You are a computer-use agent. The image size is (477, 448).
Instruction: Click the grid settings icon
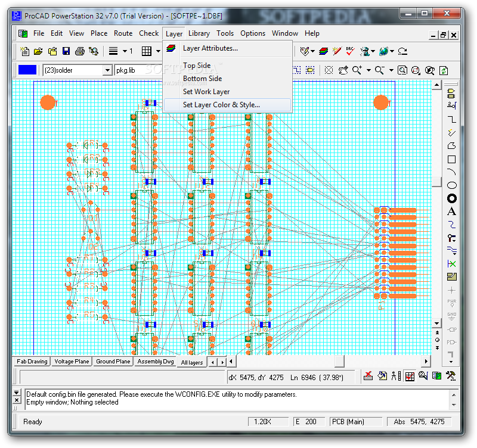[146, 51]
